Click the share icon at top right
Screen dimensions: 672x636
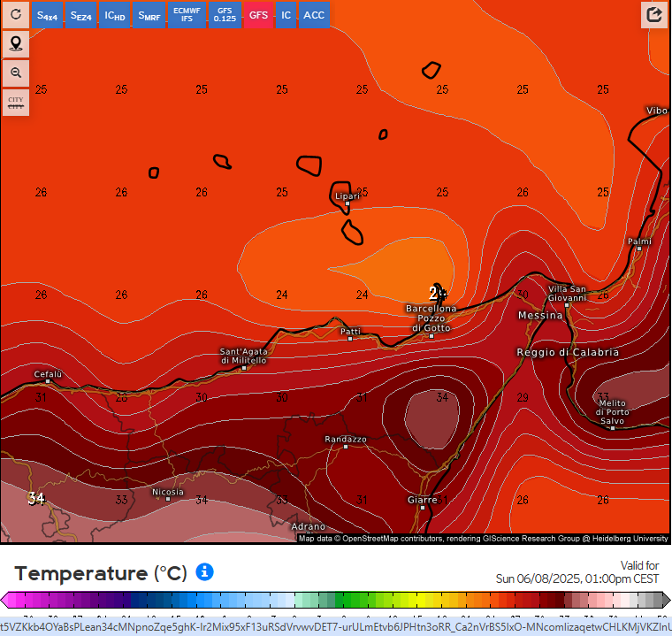654,14
